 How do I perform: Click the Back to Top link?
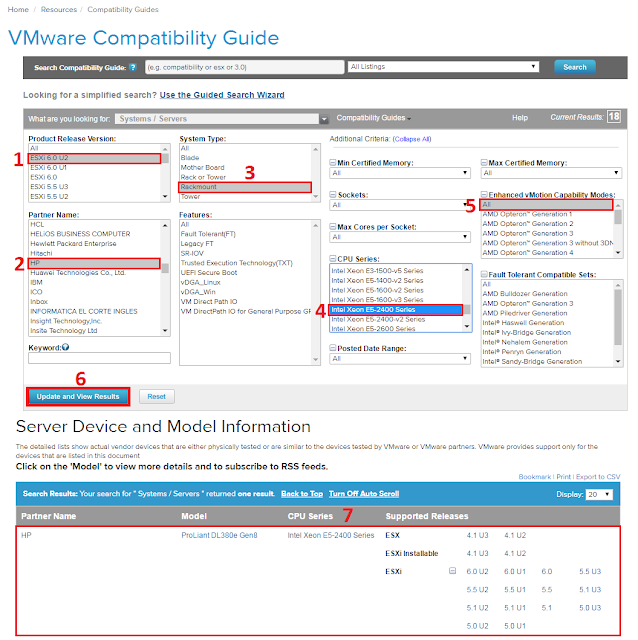302,494
